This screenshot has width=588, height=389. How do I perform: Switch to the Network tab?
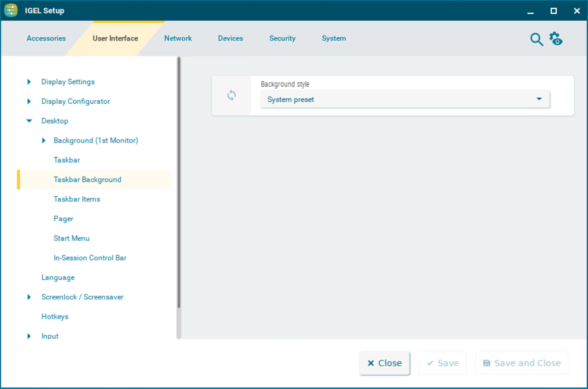coord(178,38)
